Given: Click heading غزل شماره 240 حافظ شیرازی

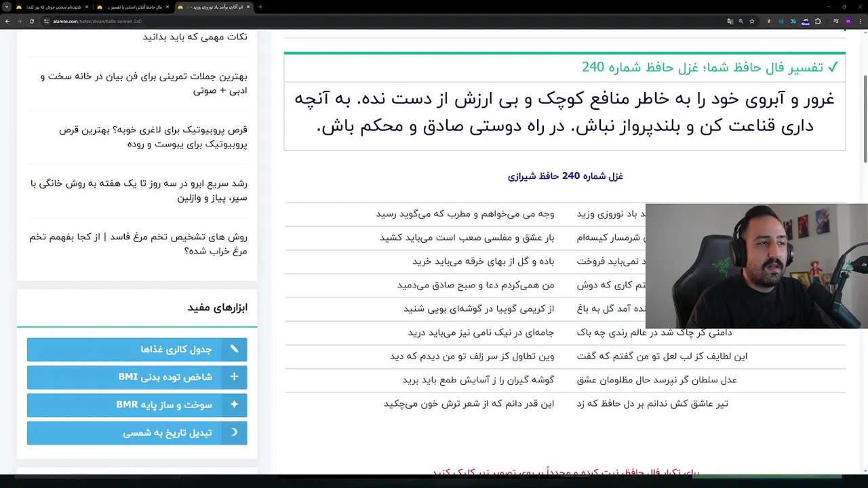Looking at the screenshot, I should coord(565,176).
